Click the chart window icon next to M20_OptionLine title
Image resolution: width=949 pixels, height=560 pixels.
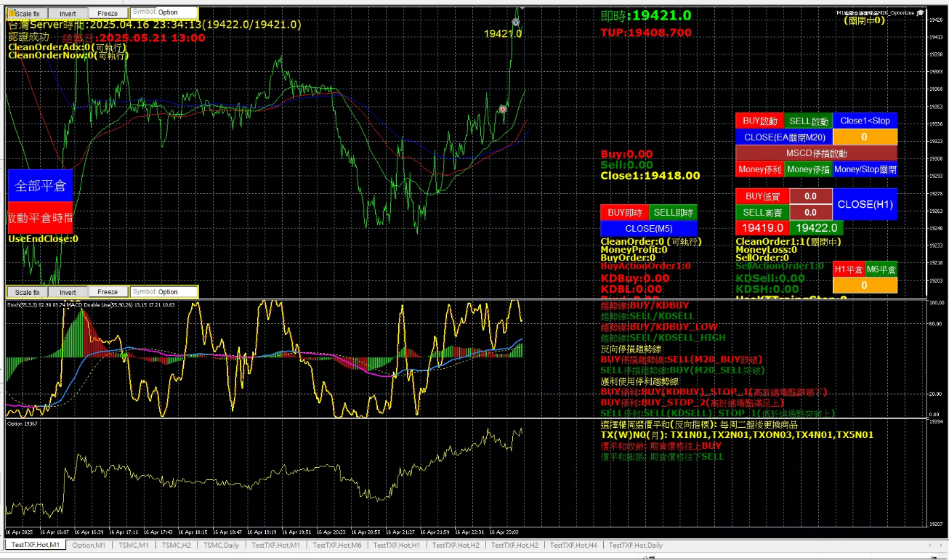(921, 12)
